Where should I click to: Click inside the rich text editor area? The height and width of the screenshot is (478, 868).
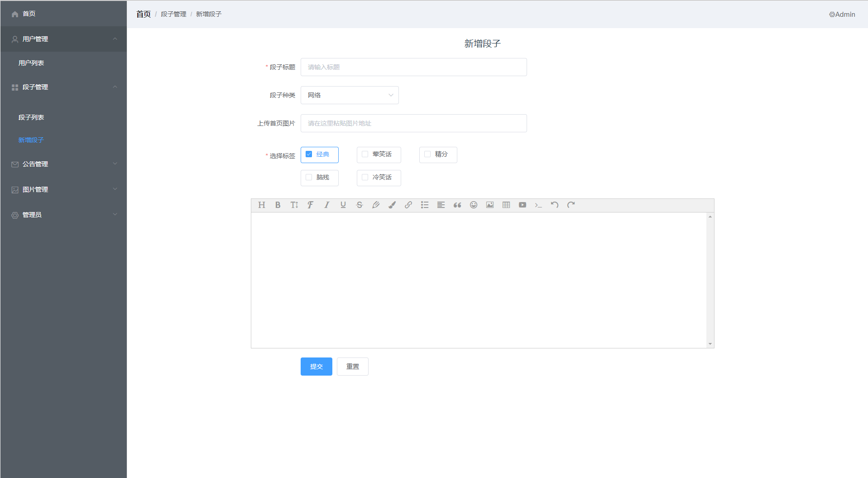tap(479, 280)
